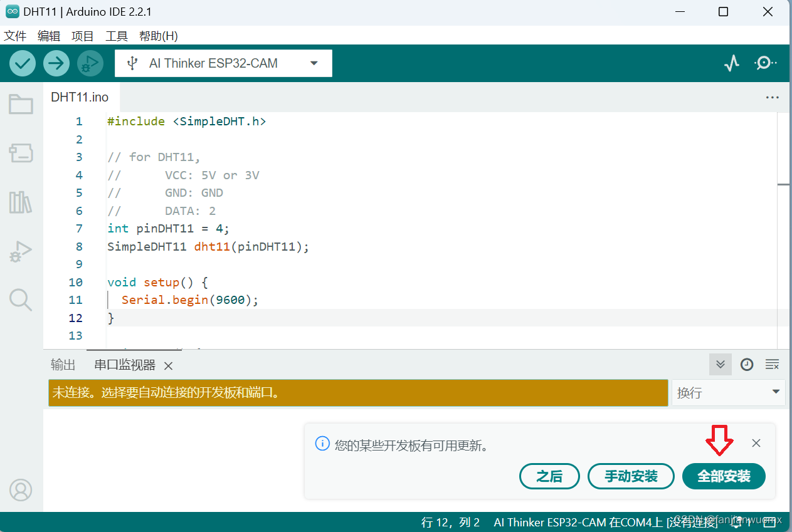Maximize the Arduino IDE window
792x532 pixels.
point(723,12)
